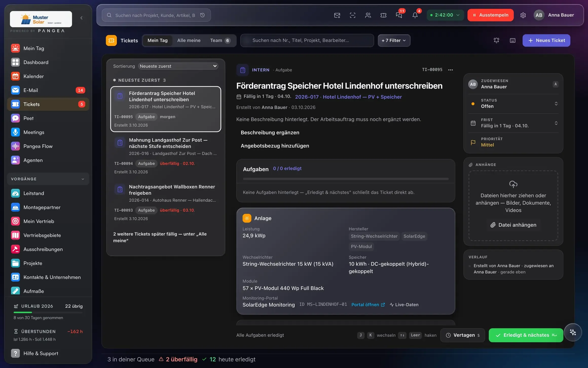Screen dimensions: 588x368
Task: Click the Urlaub 2026 progress bar
Action: coord(48,312)
